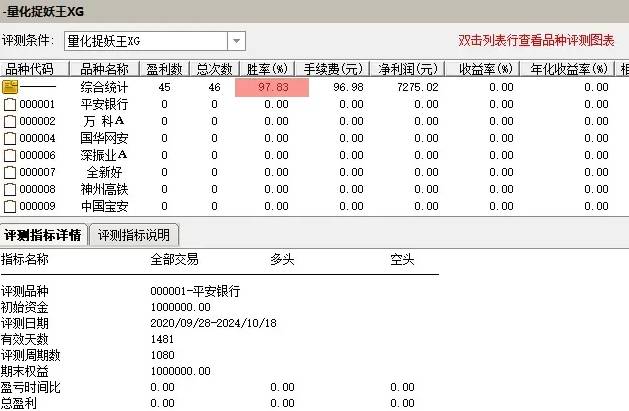Open the 评测条件 dropdown arrow
The image size is (629, 411).
coord(236,41)
